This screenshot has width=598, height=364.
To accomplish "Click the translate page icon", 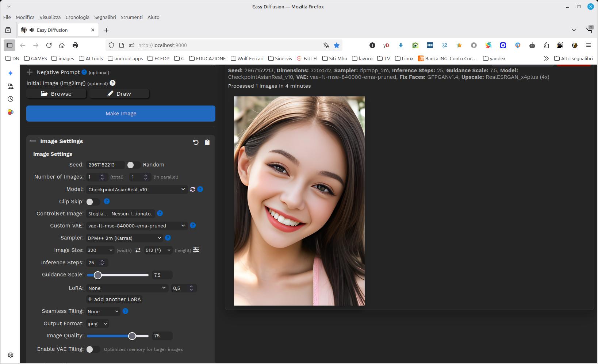I will click(326, 45).
